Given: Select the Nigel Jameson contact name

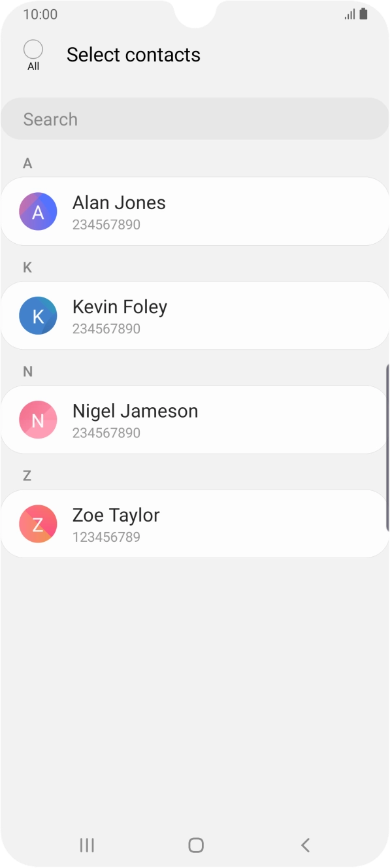Looking at the screenshot, I should point(135,411).
